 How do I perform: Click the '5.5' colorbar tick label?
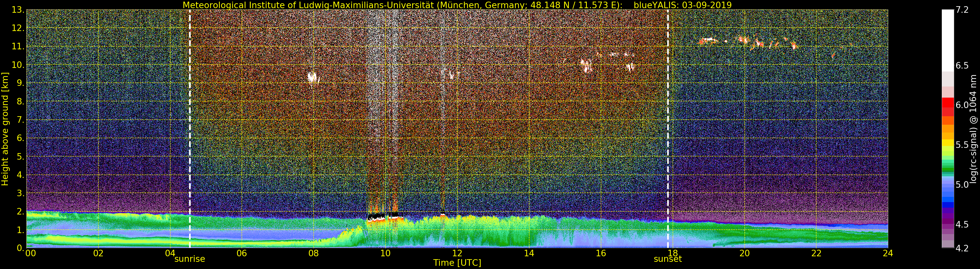coord(962,145)
